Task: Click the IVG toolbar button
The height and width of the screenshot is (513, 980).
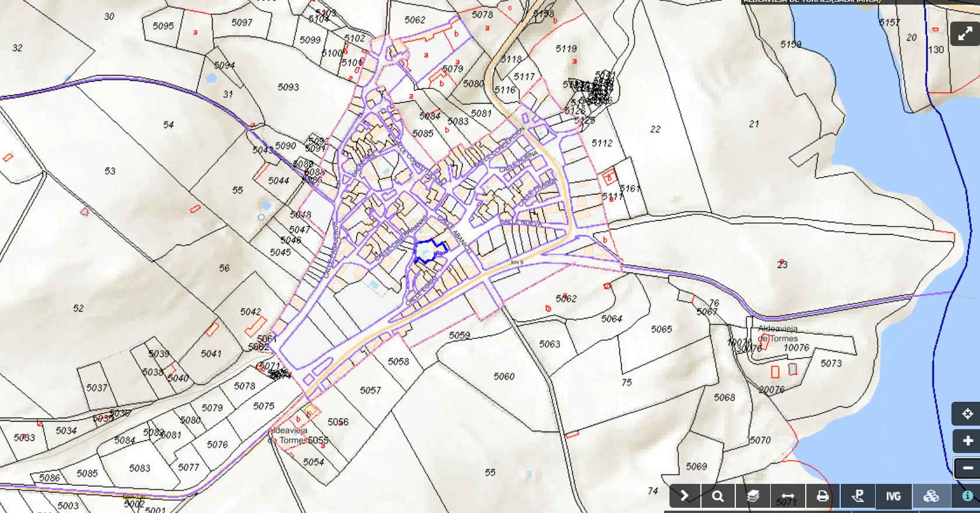Action: pos(893,496)
